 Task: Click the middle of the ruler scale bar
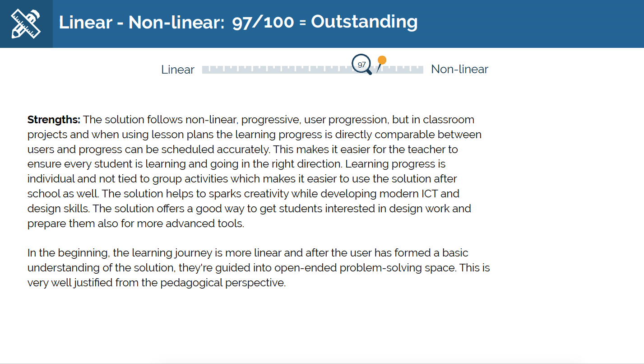(313, 70)
